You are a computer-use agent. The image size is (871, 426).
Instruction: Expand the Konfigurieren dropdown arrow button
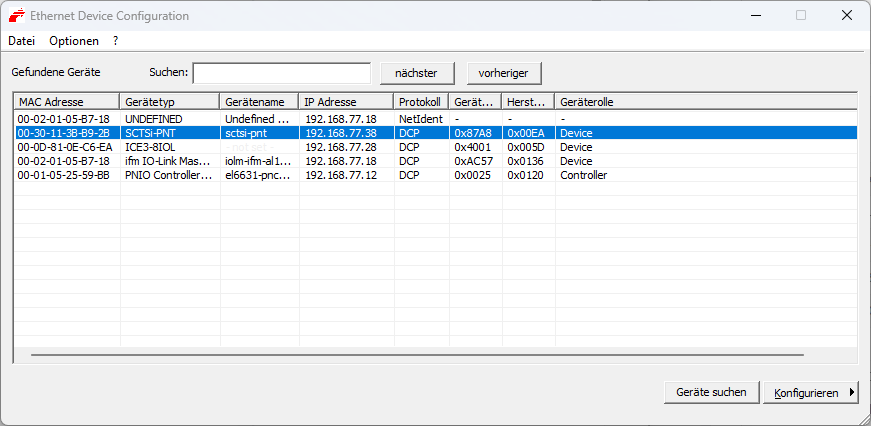point(852,393)
